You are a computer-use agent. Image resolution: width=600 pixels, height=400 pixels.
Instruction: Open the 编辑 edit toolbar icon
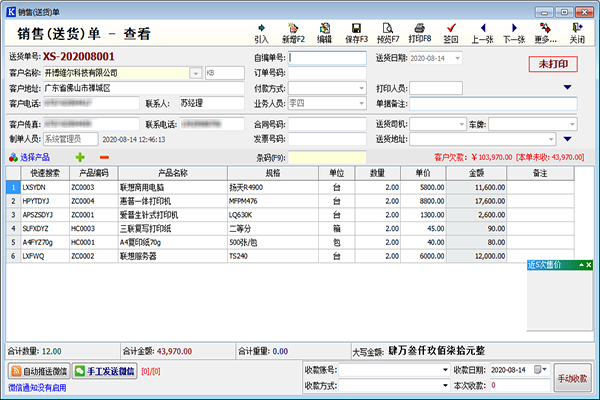pos(324,33)
